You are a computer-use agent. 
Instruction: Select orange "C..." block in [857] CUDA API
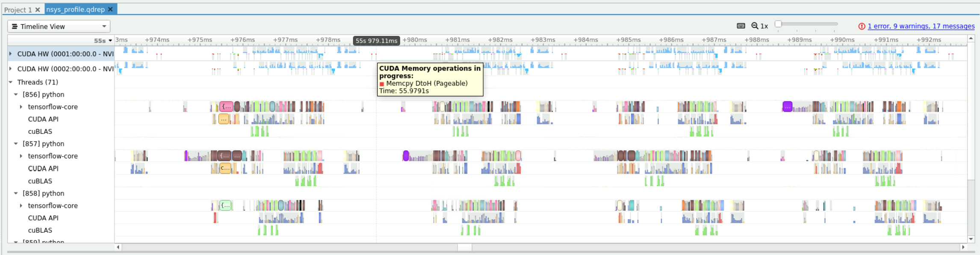pos(225,168)
